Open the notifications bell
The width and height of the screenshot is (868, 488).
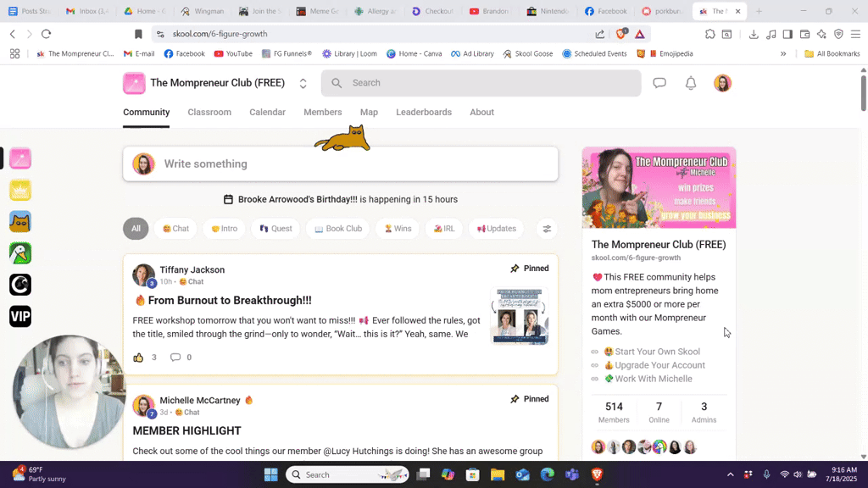coord(691,83)
